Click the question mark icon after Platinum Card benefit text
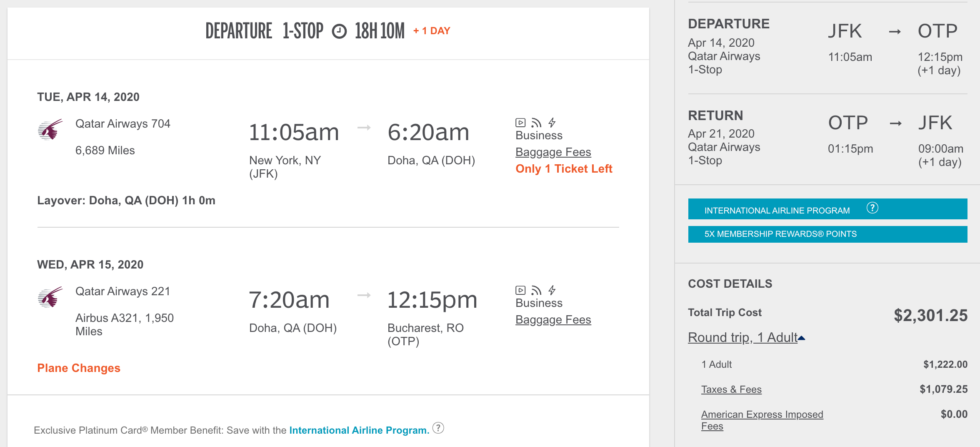980x447 pixels. tap(438, 428)
